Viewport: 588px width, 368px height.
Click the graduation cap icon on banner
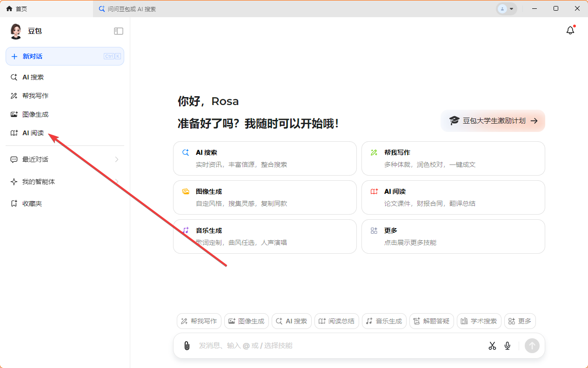[454, 121]
